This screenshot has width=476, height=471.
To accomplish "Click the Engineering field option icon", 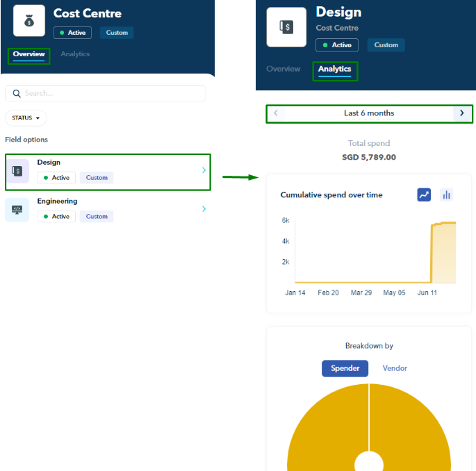I will click(17, 209).
